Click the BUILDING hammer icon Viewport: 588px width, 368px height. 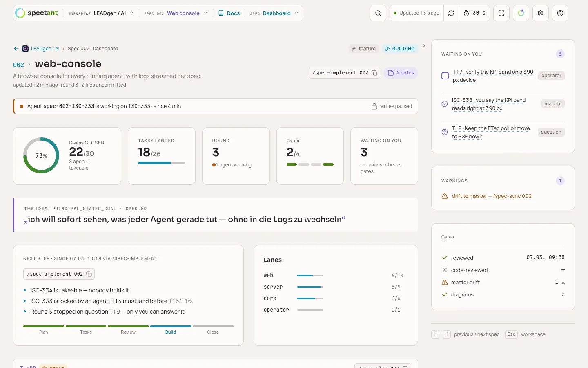(388, 49)
